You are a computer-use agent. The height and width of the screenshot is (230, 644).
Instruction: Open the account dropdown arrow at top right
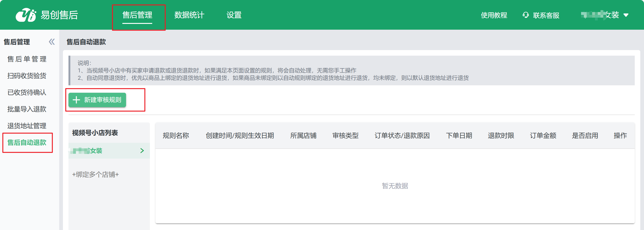pos(626,15)
